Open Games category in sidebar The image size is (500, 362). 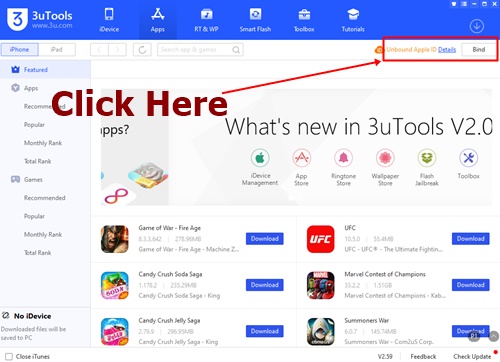33,180
